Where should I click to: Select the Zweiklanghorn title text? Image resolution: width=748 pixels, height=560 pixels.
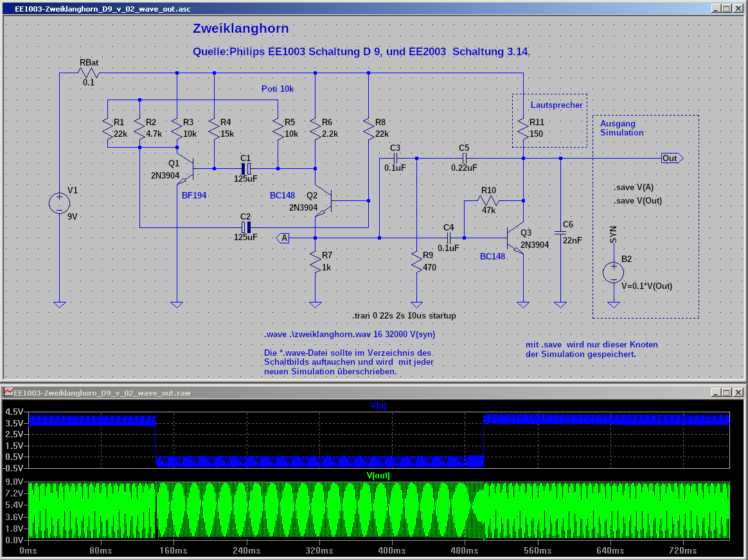(241, 28)
